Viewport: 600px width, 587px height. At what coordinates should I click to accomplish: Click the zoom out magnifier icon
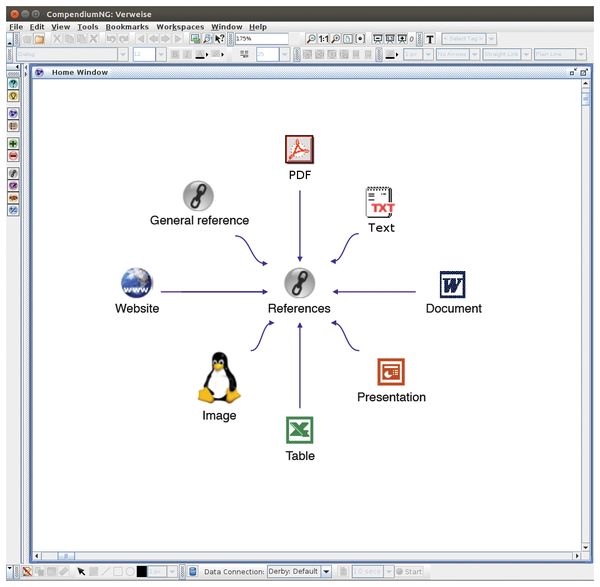point(311,39)
